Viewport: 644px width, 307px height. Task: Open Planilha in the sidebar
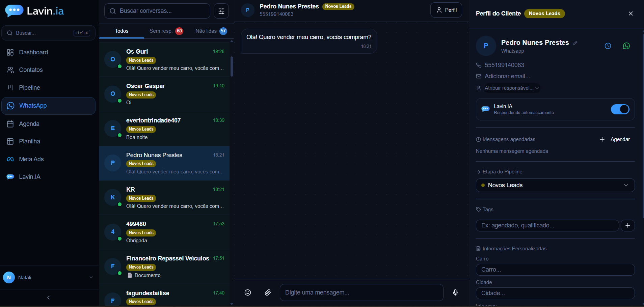(x=48, y=141)
